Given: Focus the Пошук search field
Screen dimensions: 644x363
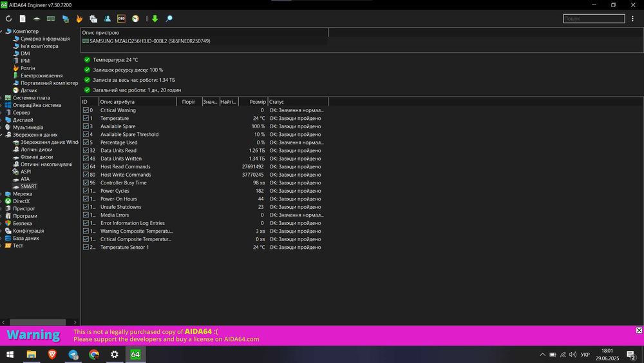Looking at the screenshot, I should pos(594,19).
